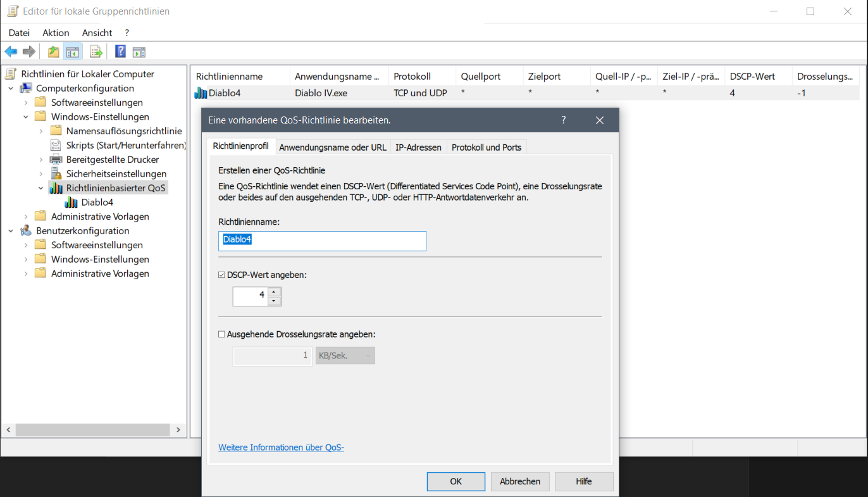
Task: Open the KB/Sek. unit dropdown
Action: click(x=345, y=356)
